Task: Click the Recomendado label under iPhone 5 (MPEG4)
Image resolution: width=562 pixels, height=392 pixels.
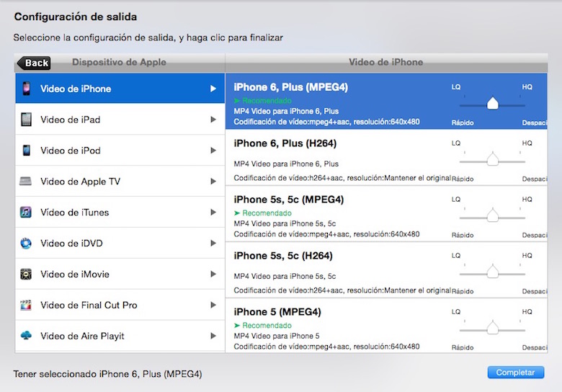Action: [x=263, y=326]
